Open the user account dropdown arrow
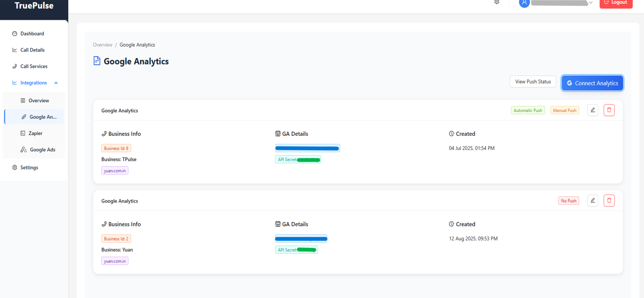The height and width of the screenshot is (298, 644). pyautogui.click(x=591, y=3)
